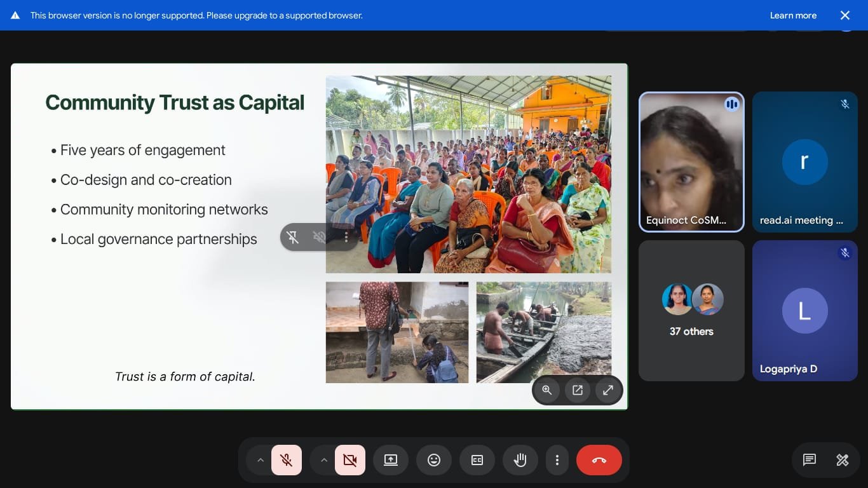Expand the presentation to full screen
This screenshot has width=868, height=488.
pyautogui.click(x=608, y=390)
